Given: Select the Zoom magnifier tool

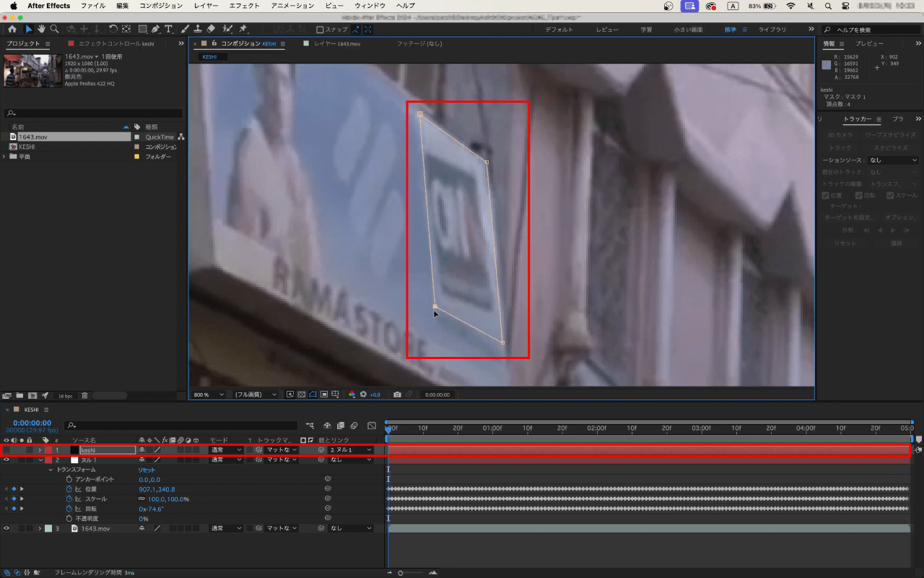Looking at the screenshot, I should [54, 30].
